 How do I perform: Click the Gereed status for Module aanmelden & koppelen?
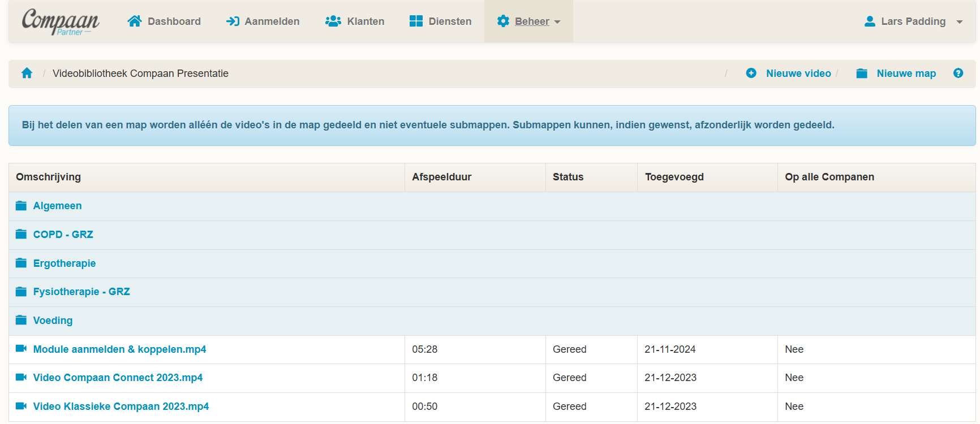click(x=570, y=349)
